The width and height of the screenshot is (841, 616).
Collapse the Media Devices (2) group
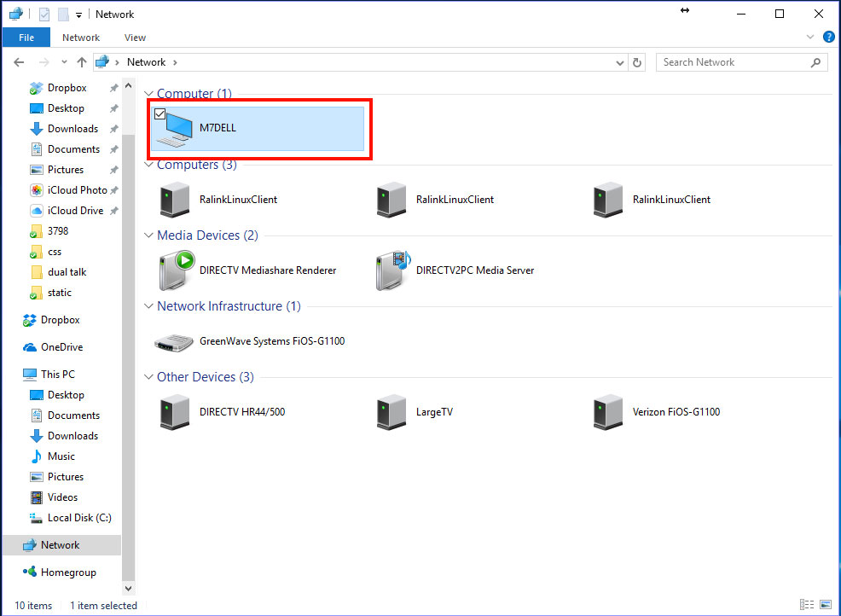148,235
